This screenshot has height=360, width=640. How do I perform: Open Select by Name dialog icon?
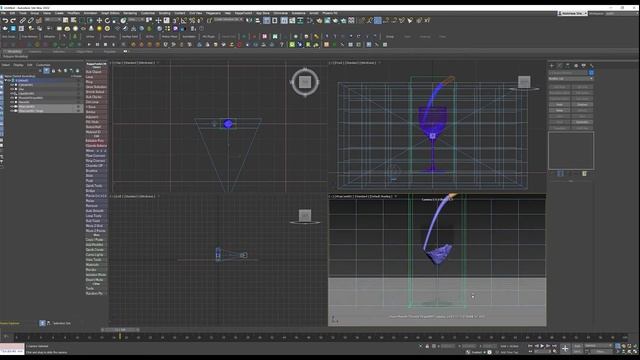pyautogui.click(x=73, y=20)
